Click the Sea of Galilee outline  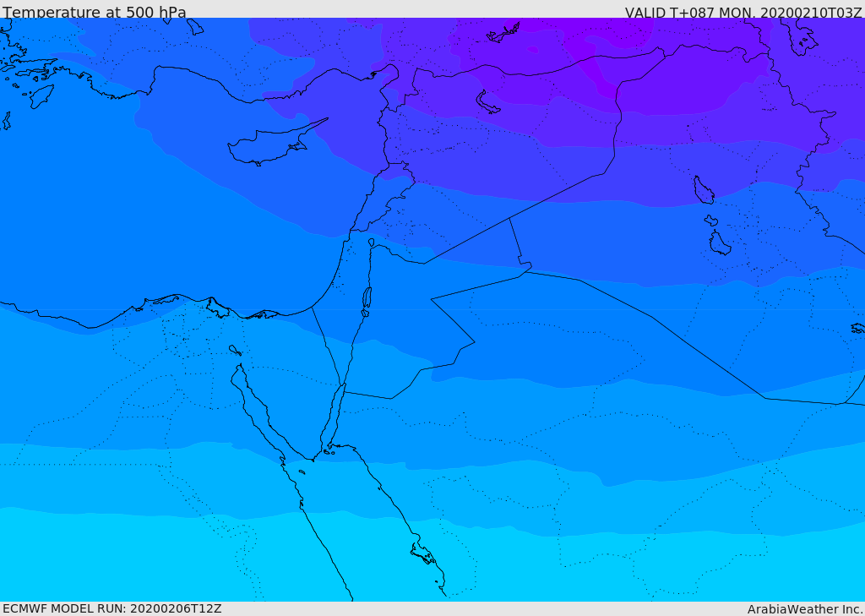[372, 243]
